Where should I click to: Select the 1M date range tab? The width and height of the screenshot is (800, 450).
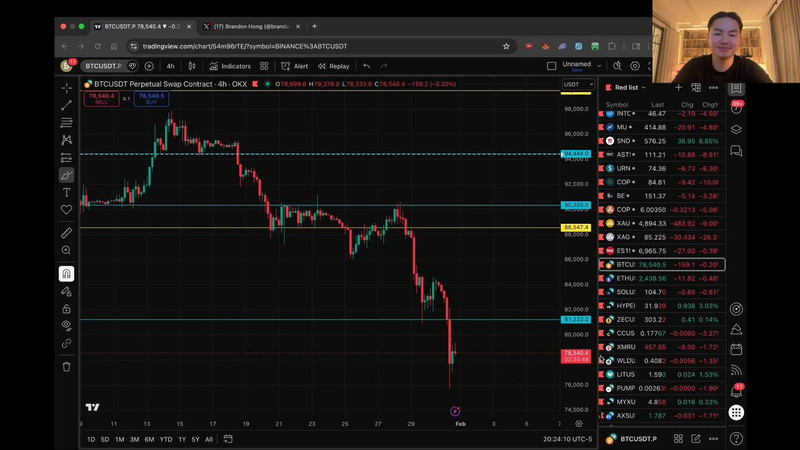(x=119, y=439)
